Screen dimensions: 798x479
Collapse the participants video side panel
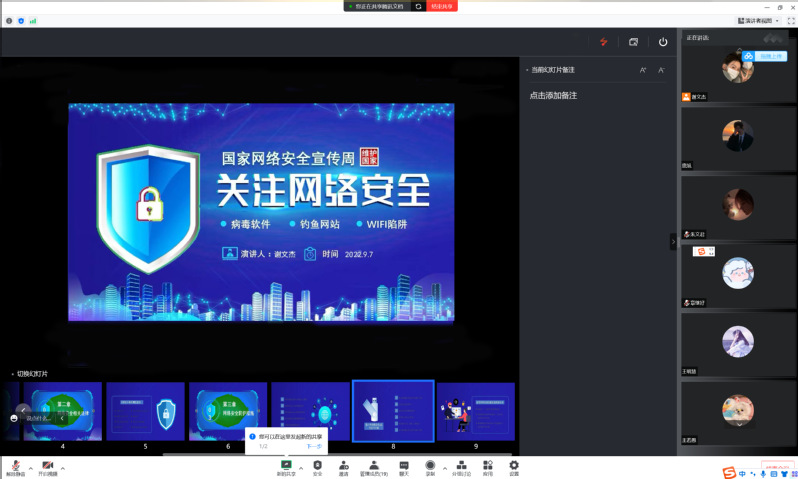(673, 241)
